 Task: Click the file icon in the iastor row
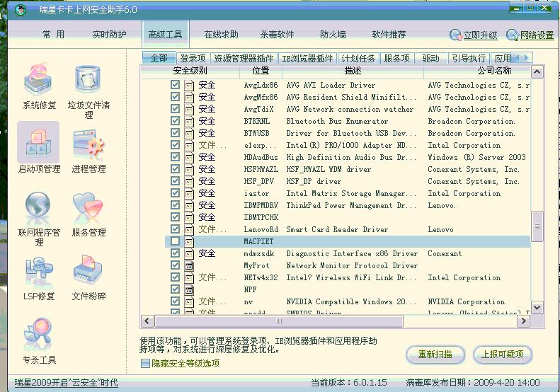point(189,193)
